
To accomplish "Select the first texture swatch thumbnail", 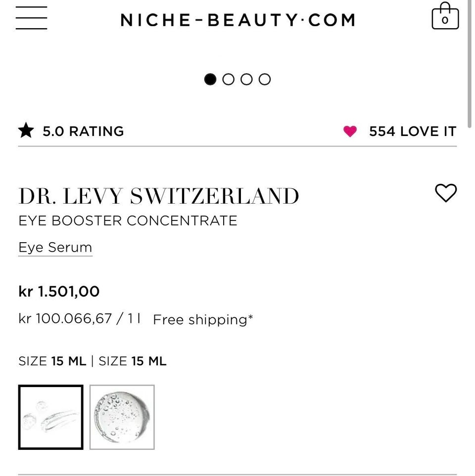I will coord(50,417).
